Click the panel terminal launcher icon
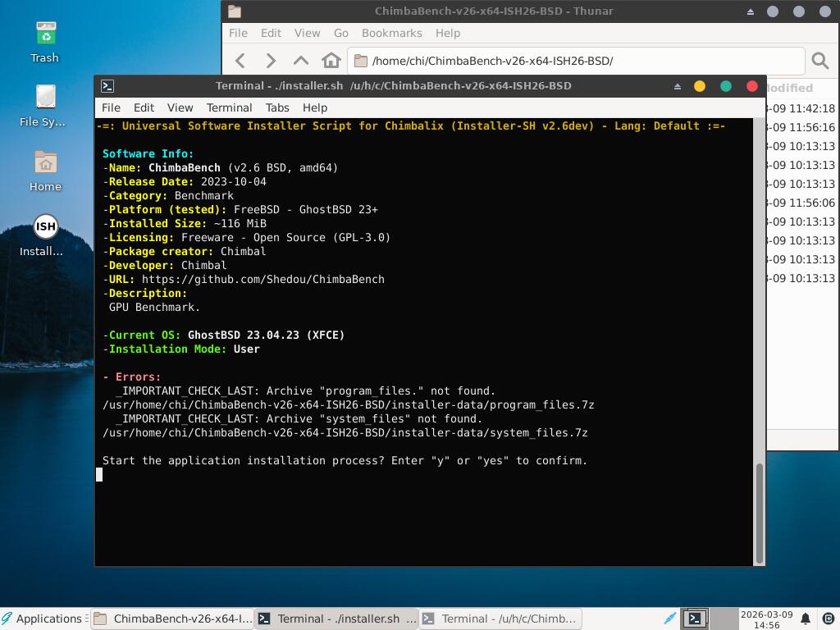840x630 pixels. tap(695, 619)
